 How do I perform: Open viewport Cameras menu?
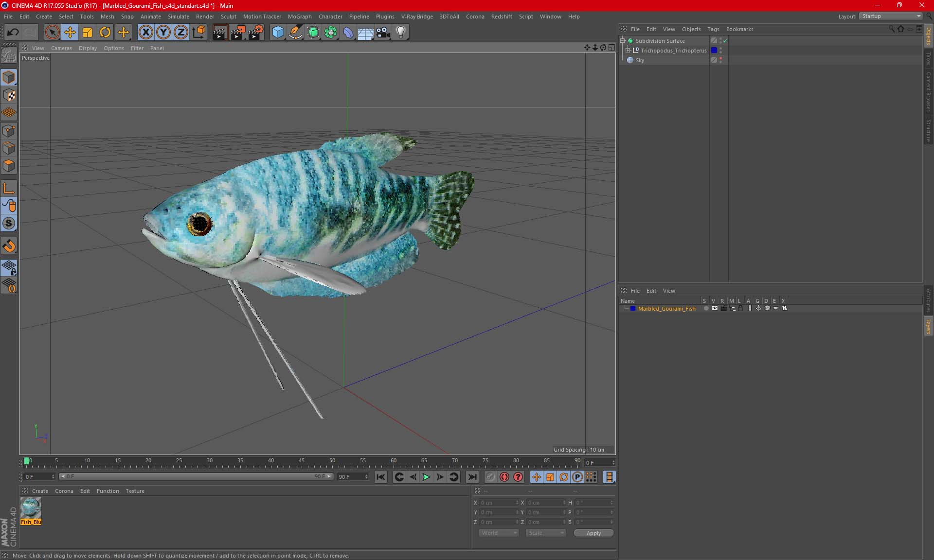tap(61, 48)
